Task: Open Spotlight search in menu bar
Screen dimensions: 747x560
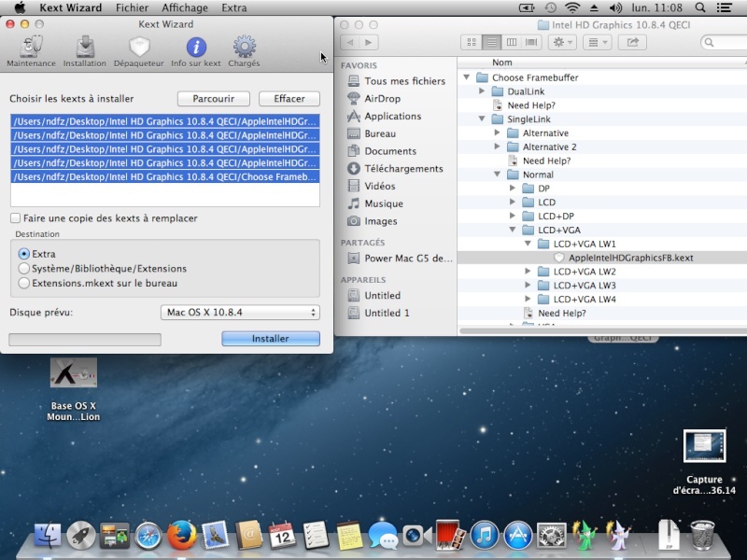Action: coord(700,7)
